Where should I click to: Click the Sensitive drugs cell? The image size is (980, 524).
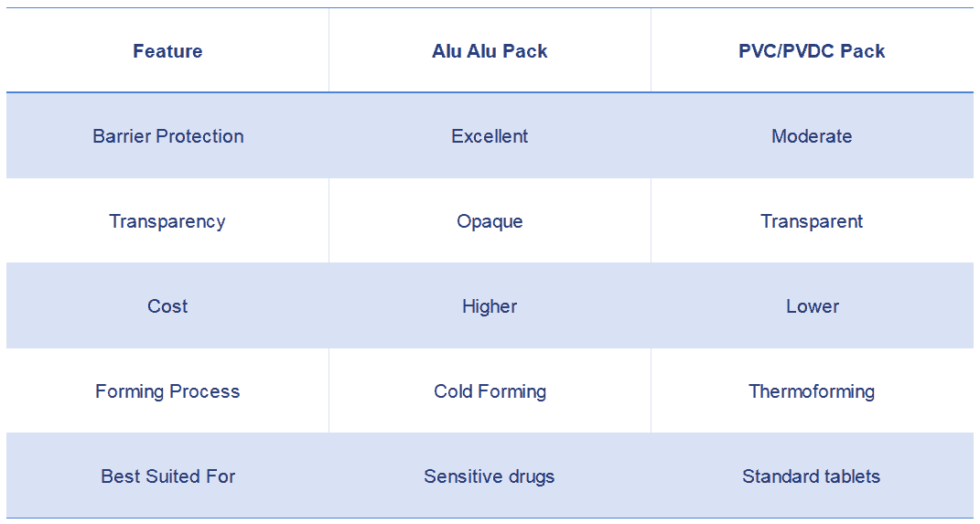coord(490,476)
